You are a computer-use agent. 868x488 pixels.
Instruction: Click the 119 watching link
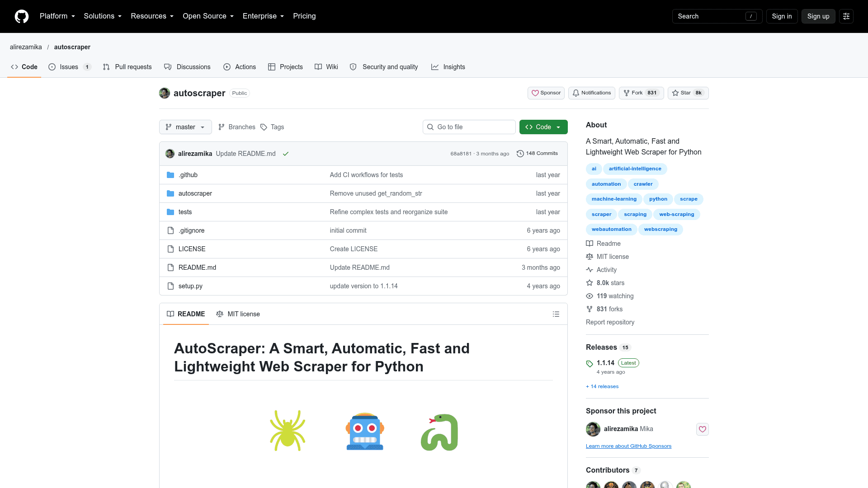610,296
